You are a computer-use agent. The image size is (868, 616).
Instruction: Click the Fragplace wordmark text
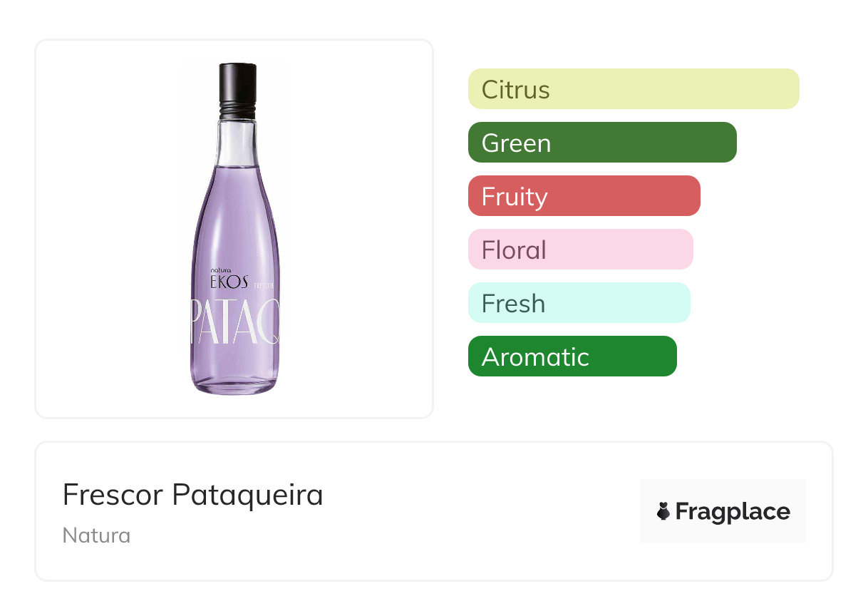coord(733,512)
